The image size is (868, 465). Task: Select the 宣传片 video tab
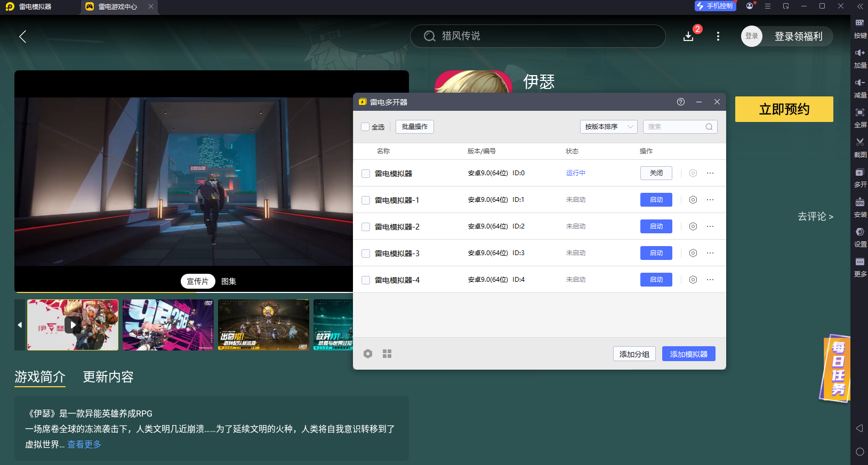(198, 281)
